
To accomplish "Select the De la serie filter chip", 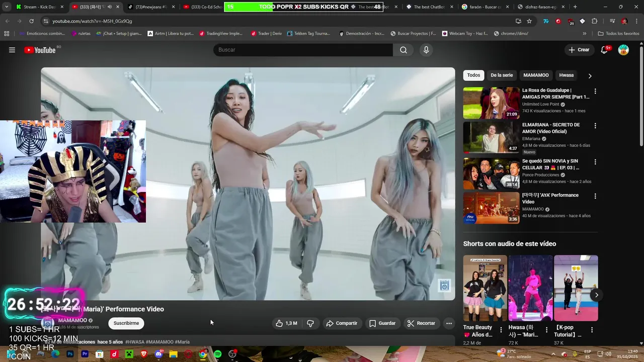I will click(502, 75).
